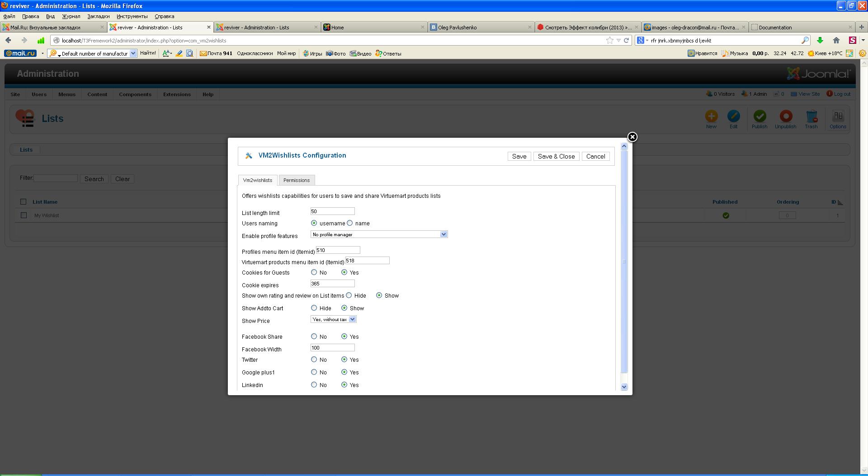Click the New list toolbar icon

point(711,117)
